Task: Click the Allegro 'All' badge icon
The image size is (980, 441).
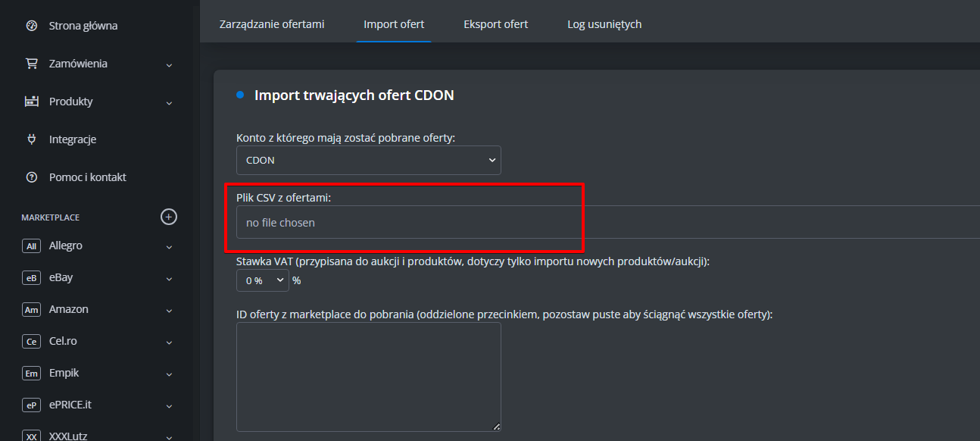Action: coord(32,246)
